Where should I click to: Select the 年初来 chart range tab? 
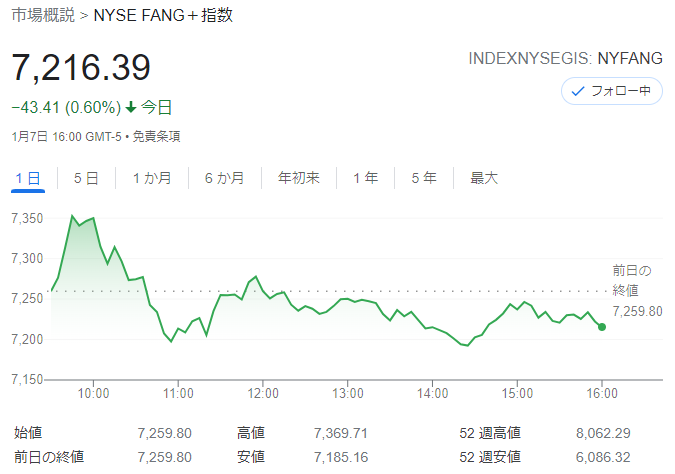click(299, 178)
